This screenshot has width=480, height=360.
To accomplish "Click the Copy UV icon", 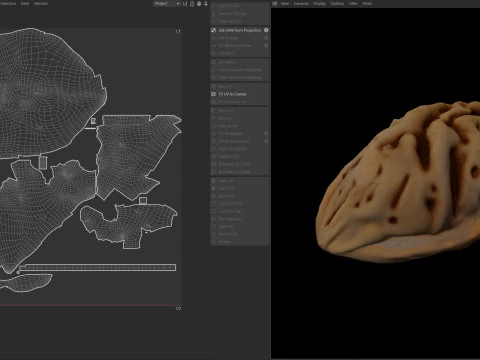I will pos(214,181).
